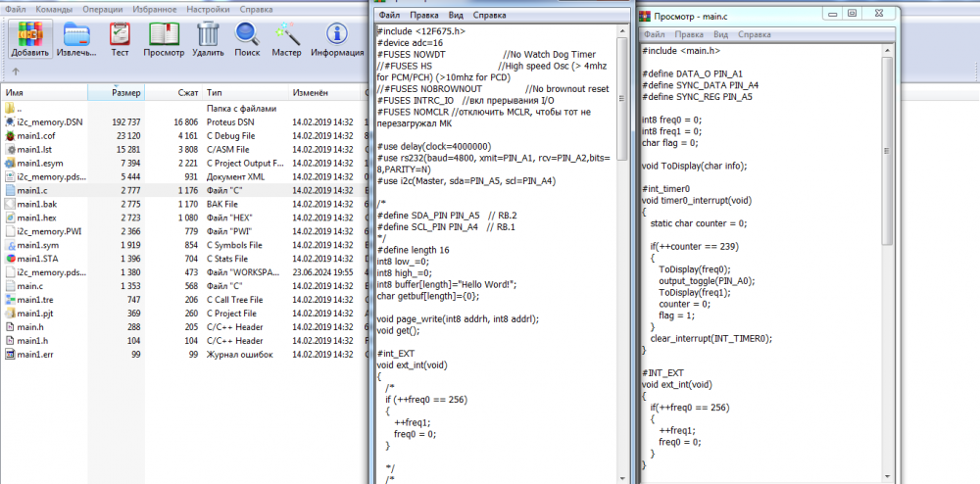Click the 'Папка с файлами' type cell
This screenshot has width=980, height=484.
[x=241, y=108]
